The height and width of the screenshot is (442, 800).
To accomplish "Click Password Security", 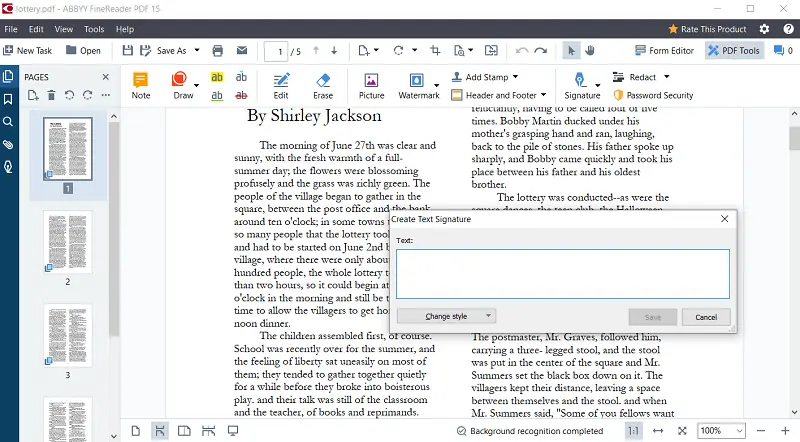I will point(654,95).
